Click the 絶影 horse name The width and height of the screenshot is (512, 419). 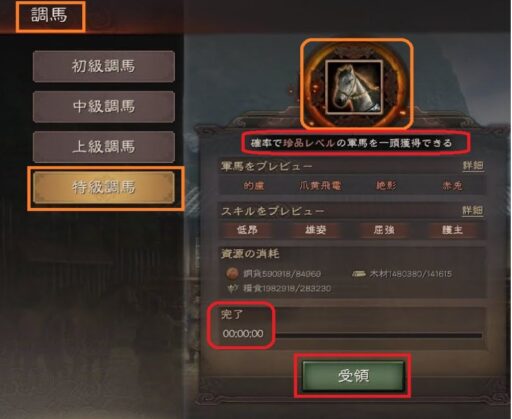[x=387, y=186]
